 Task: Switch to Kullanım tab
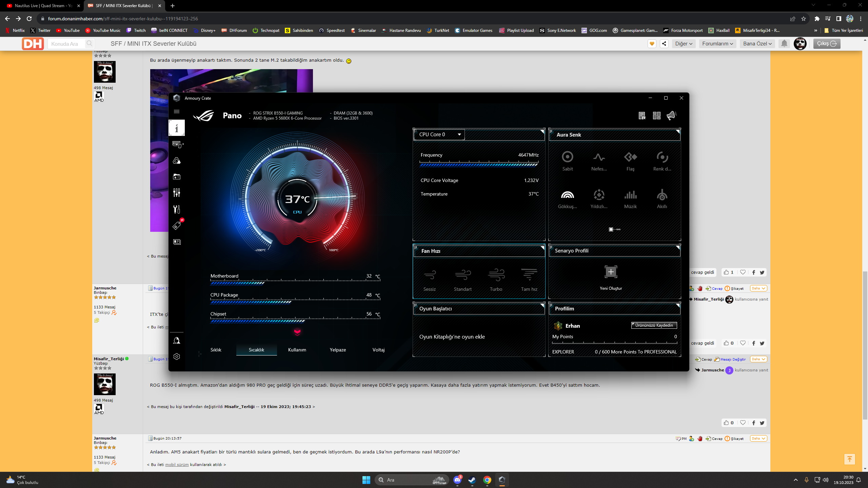click(297, 350)
